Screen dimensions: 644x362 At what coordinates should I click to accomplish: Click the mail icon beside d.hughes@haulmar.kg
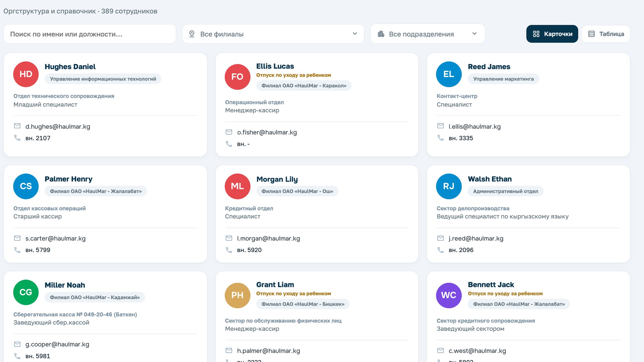(17, 126)
